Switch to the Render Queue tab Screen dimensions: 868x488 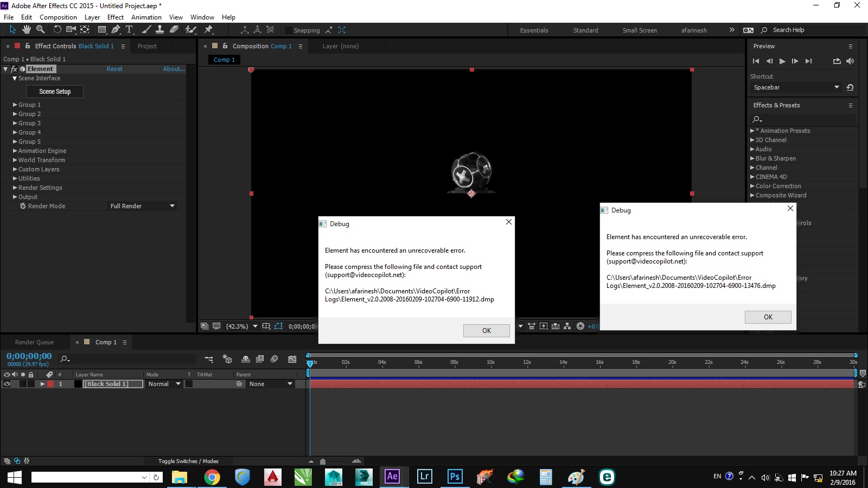[x=34, y=342]
